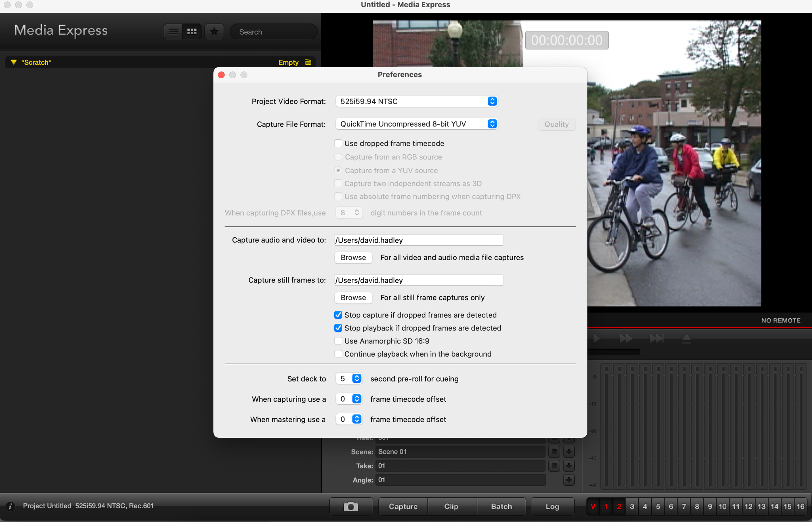The image size is (812, 522).
Task: Adjust the deck pre-roll seconds stepper
Action: (x=357, y=379)
